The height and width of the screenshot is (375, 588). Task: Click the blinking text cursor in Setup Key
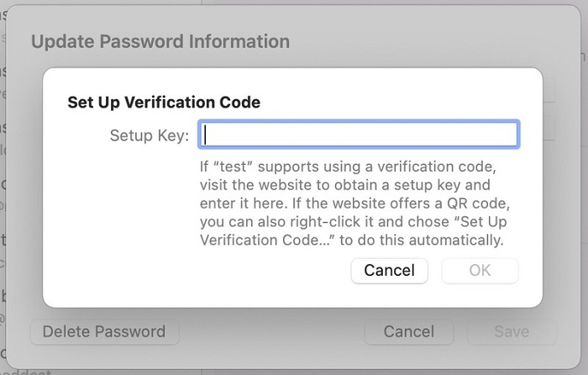tap(206, 135)
